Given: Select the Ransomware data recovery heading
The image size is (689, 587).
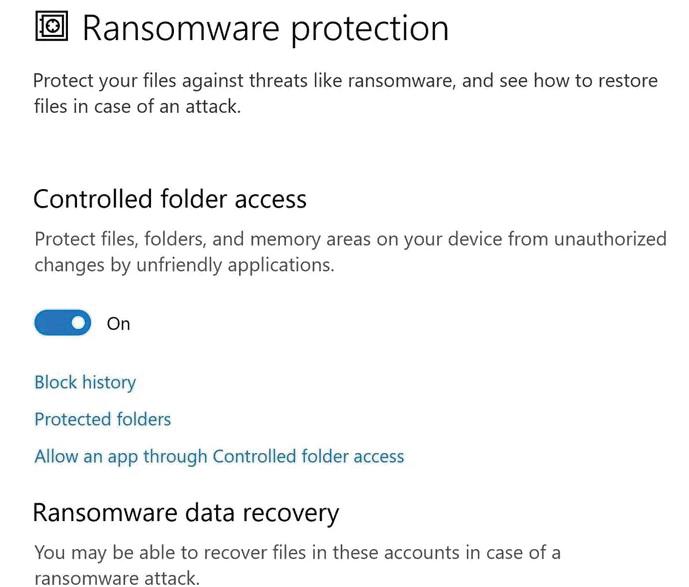Looking at the screenshot, I should coord(186,513).
